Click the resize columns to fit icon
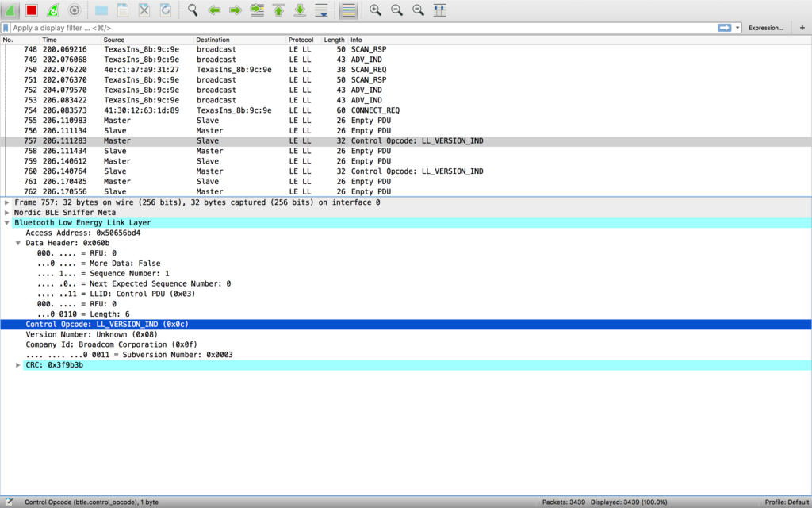Screen dimensions: 812x508 click(x=439, y=10)
